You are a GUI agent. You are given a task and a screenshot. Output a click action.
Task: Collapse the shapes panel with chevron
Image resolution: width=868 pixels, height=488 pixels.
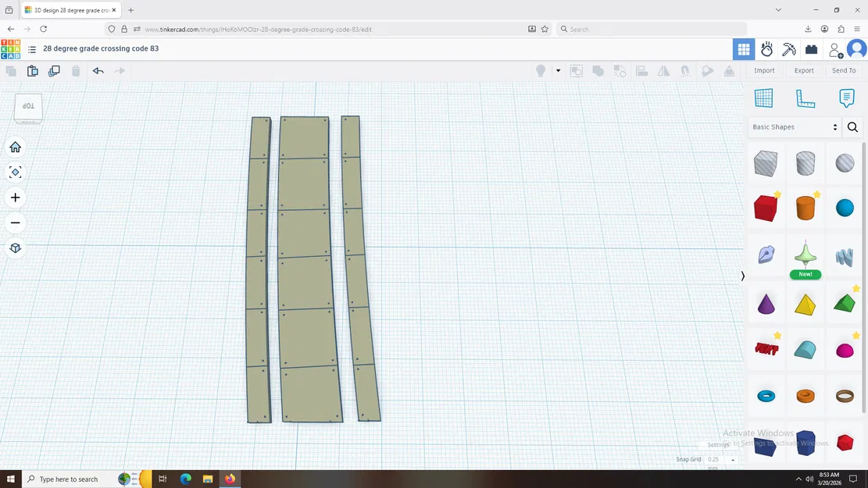coord(742,276)
